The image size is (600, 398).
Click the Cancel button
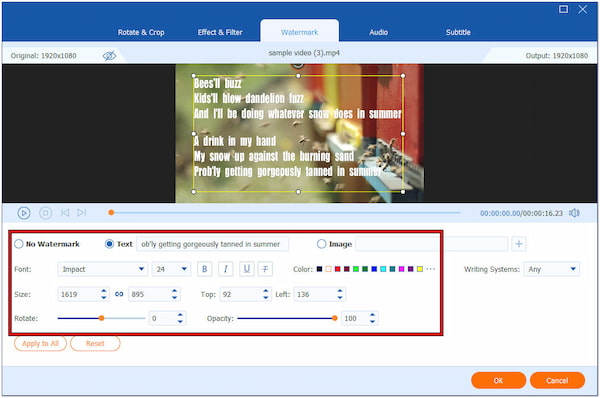point(557,380)
